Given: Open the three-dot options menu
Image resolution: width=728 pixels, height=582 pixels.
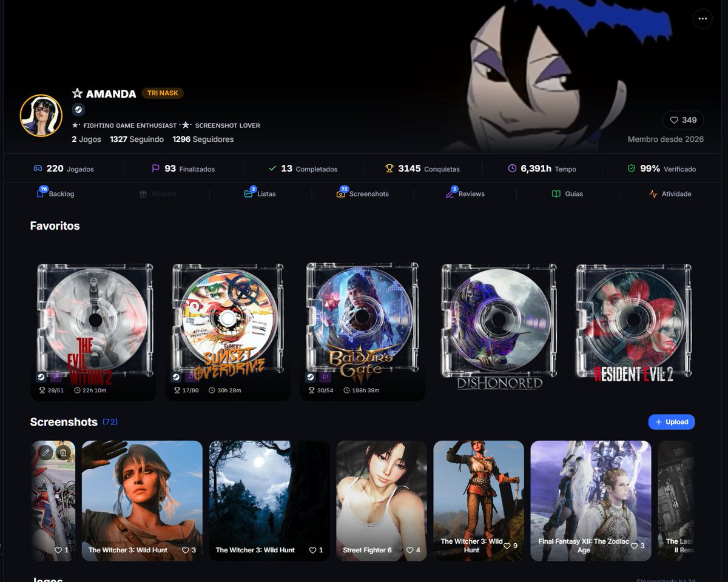Looking at the screenshot, I should pyautogui.click(x=703, y=19).
